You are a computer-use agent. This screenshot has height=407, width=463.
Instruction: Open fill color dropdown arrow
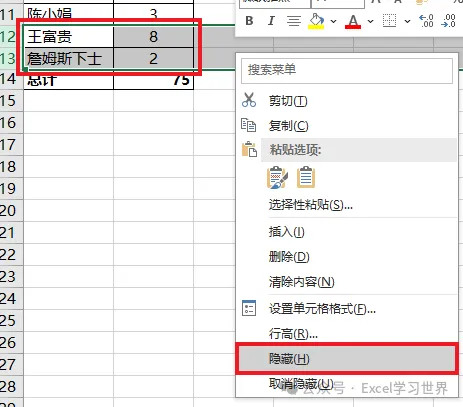pyautogui.click(x=333, y=21)
